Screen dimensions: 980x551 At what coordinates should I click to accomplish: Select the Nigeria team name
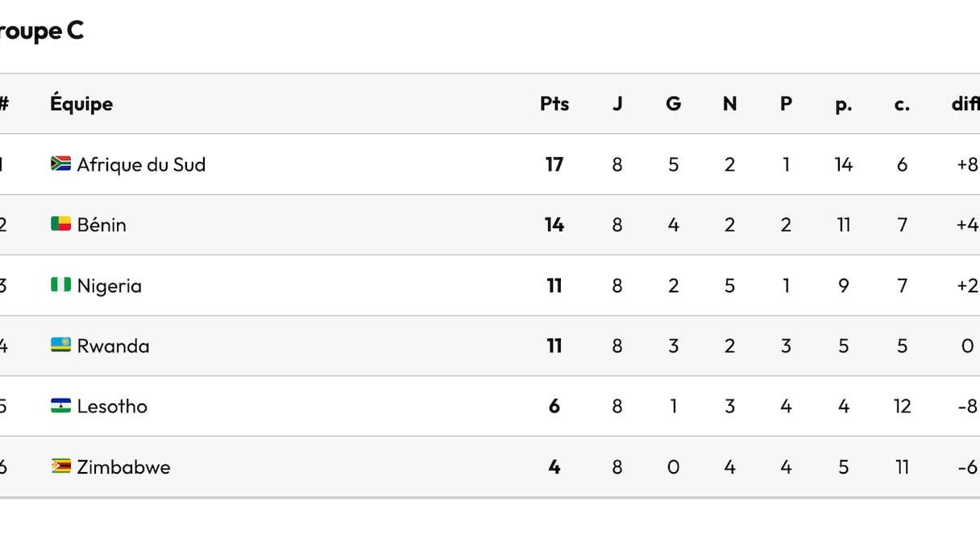(x=109, y=285)
